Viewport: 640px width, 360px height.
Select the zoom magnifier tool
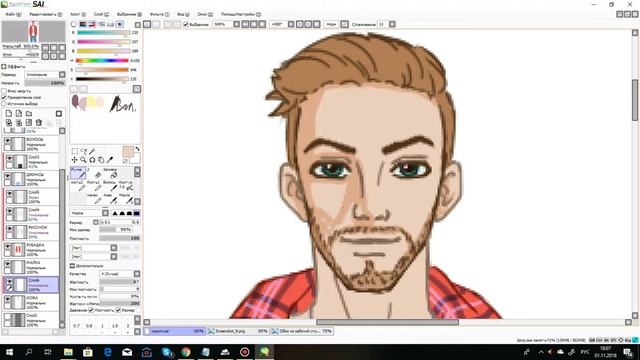[x=83, y=160]
